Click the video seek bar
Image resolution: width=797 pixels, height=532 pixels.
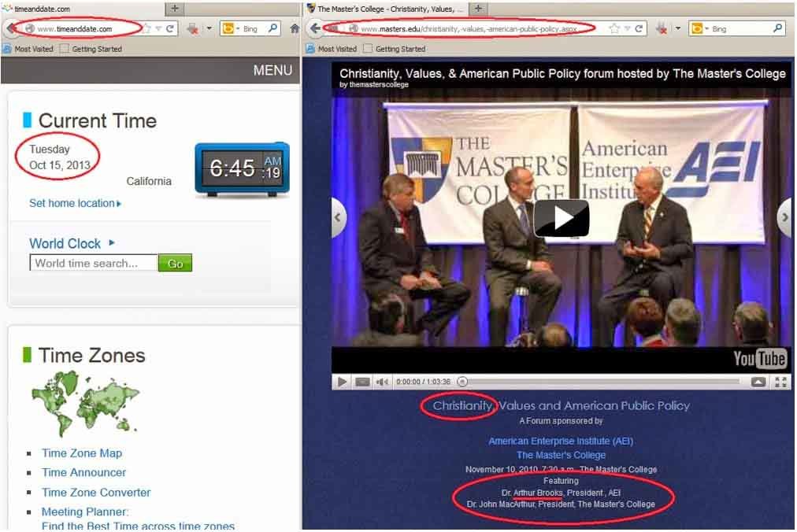point(602,381)
